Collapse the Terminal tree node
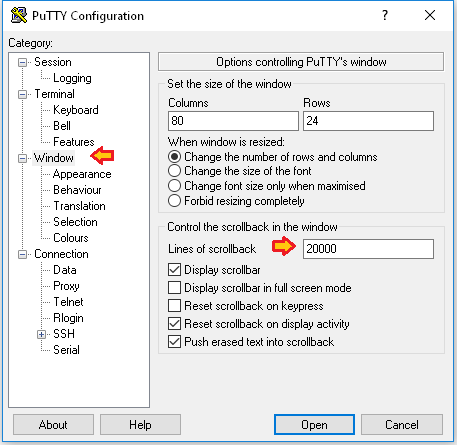The image size is (457, 445). [x=22, y=94]
